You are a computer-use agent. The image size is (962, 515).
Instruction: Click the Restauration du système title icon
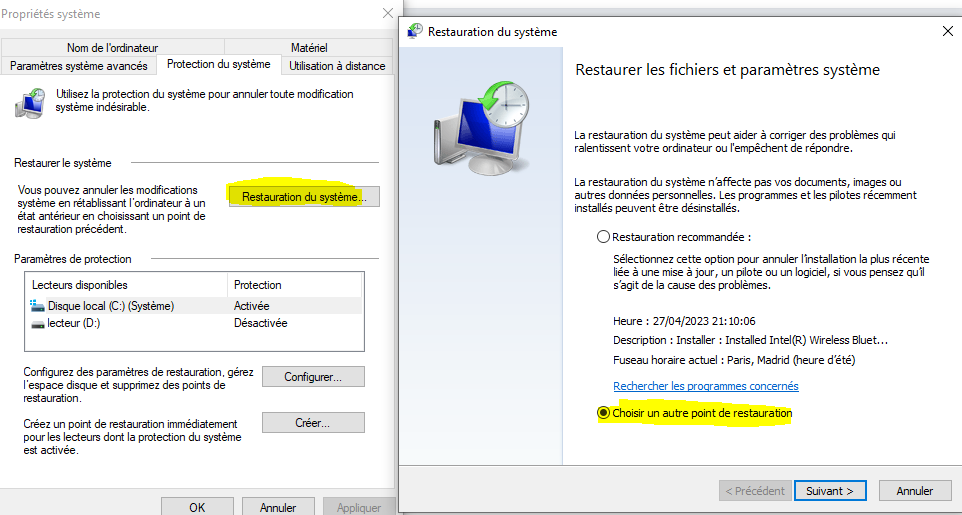[415, 31]
